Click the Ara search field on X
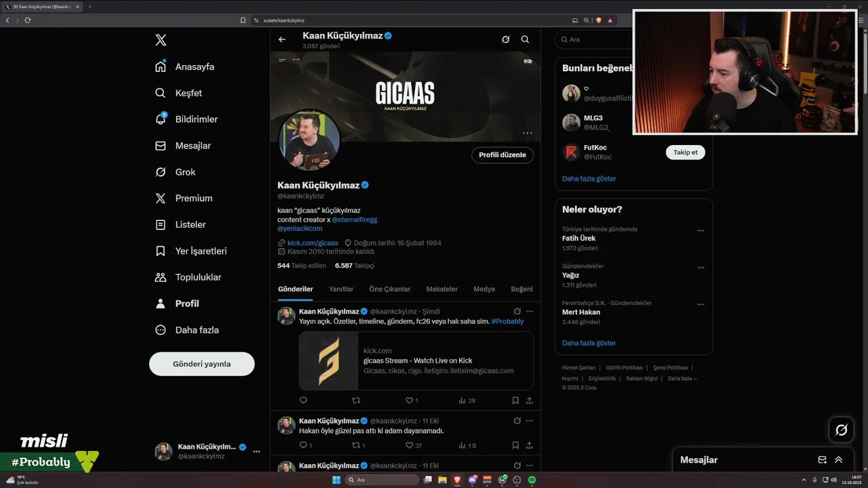This screenshot has height=488, width=868. tap(594, 39)
